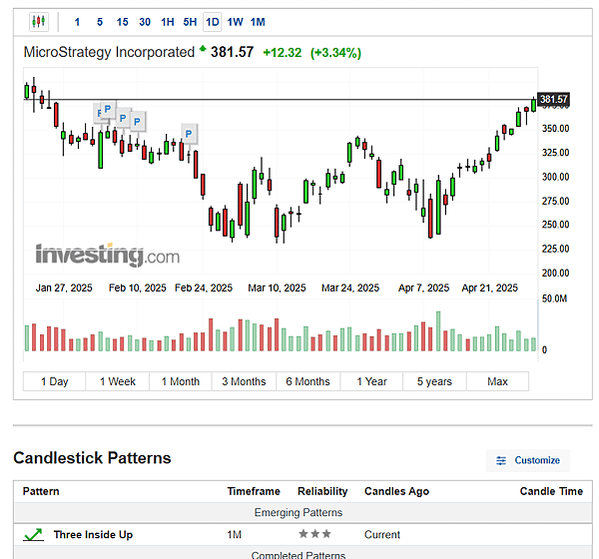This screenshot has width=599, height=559.
Task: Click the Three Inside Up bullish arrow icon
Action: [x=33, y=535]
